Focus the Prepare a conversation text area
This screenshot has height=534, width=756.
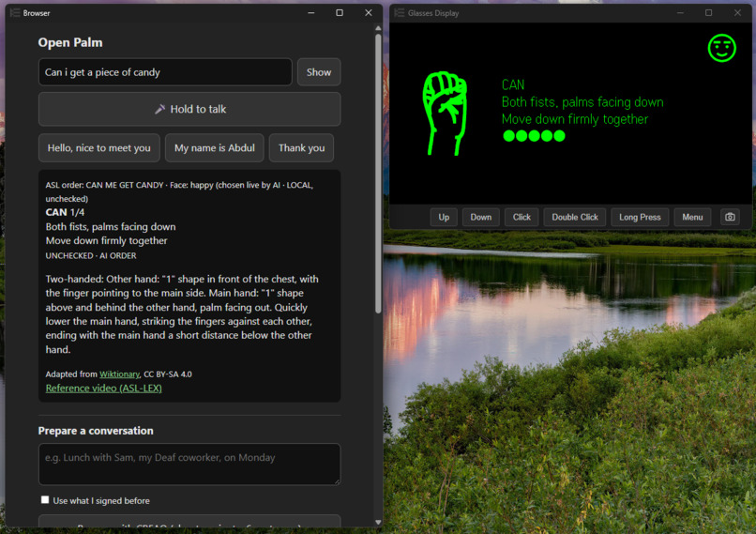point(189,464)
